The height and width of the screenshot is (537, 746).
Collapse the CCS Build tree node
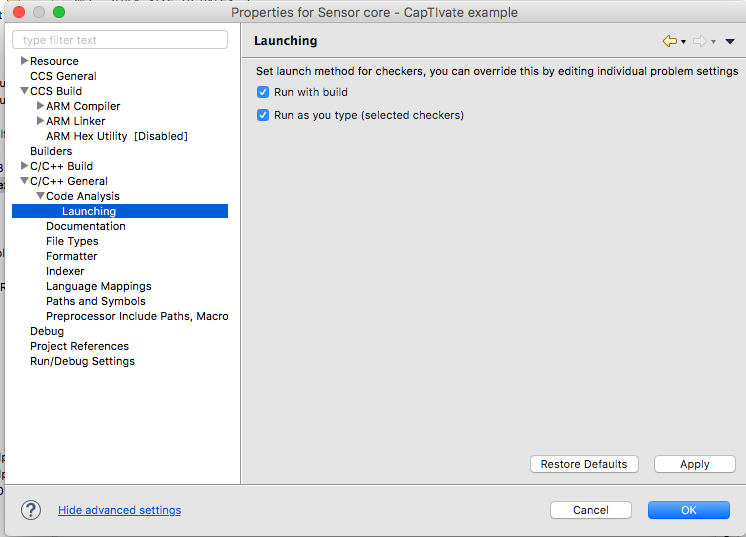24,91
